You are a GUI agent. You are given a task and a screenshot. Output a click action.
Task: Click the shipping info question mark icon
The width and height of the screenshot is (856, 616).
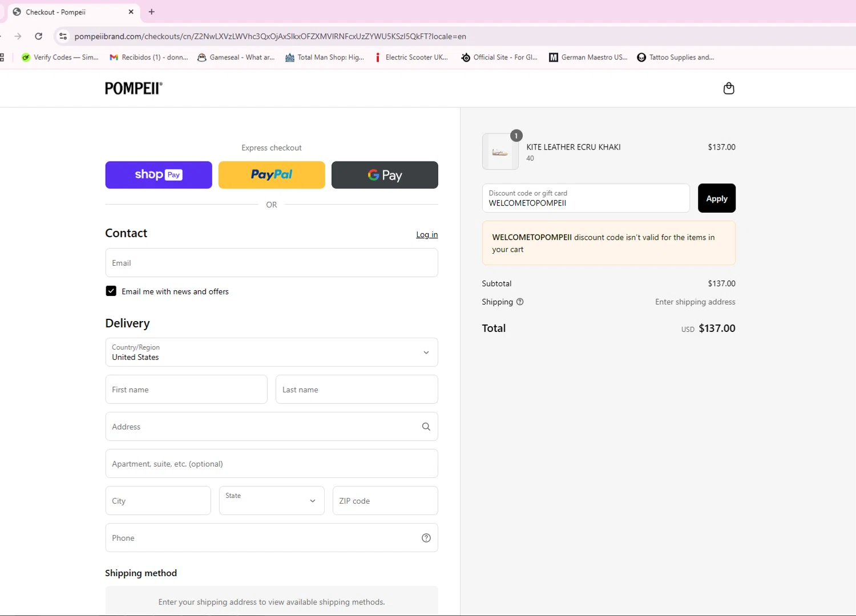(x=520, y=302)
